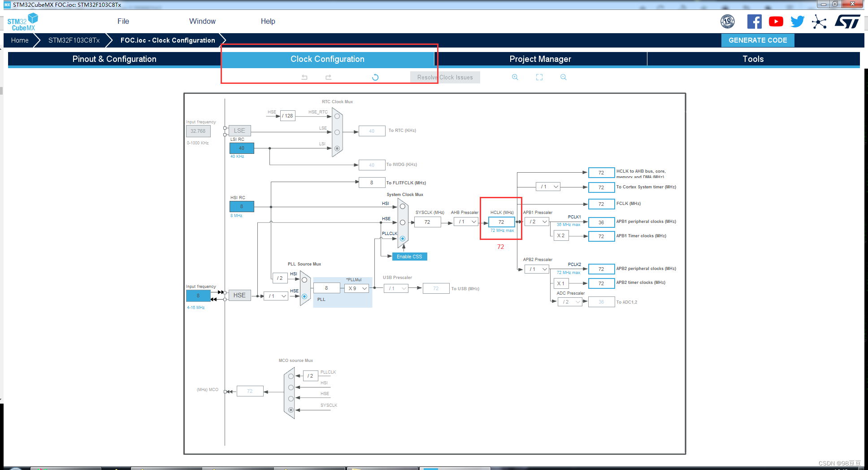Click the refresh clock tree icon

[375, 77]
